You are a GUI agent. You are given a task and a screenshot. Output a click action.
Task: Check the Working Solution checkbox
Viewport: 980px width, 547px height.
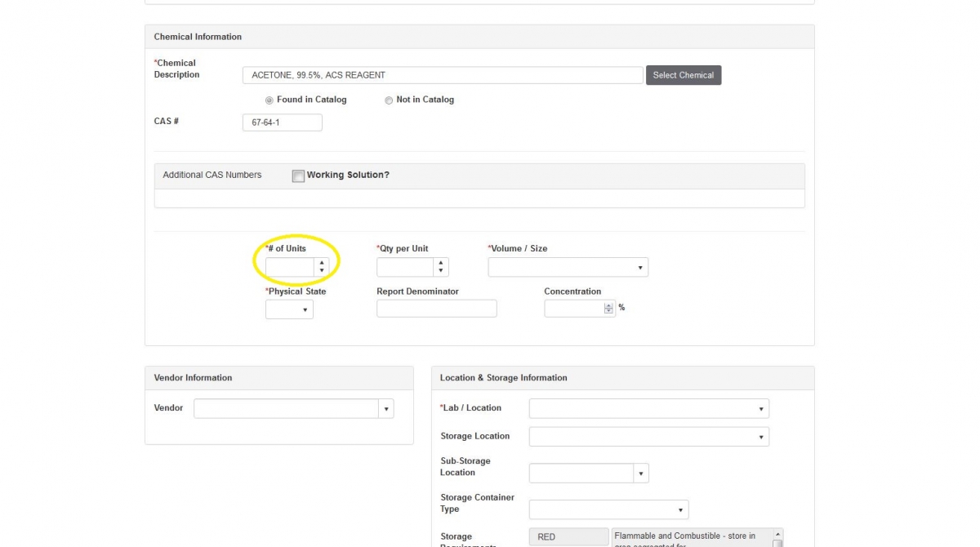[x=298, y=176]
